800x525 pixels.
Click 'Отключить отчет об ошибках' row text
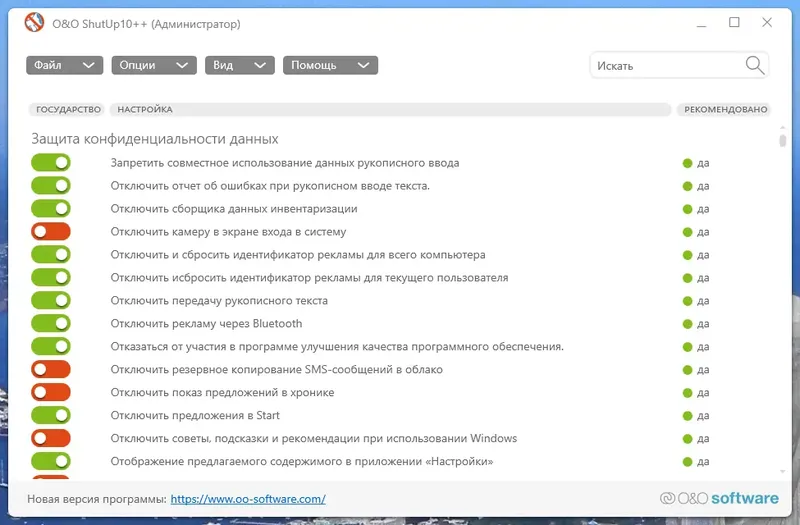click(x=270, y=186)
